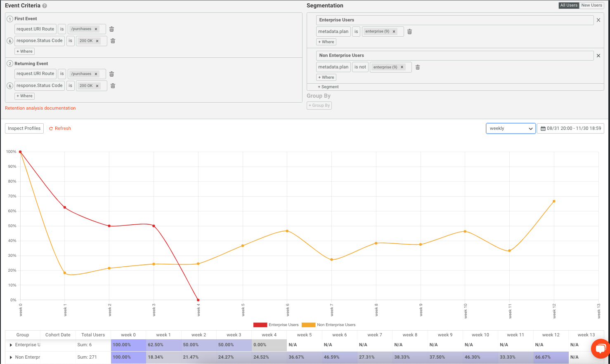Expand the Non Enterprise table row

tap(10, 357)
